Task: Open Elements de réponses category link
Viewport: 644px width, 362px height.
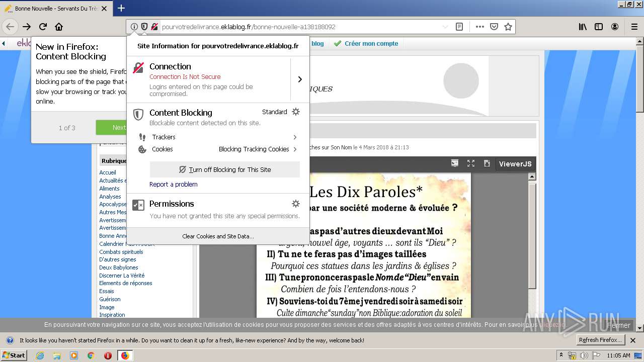Action: click(126, 283)
